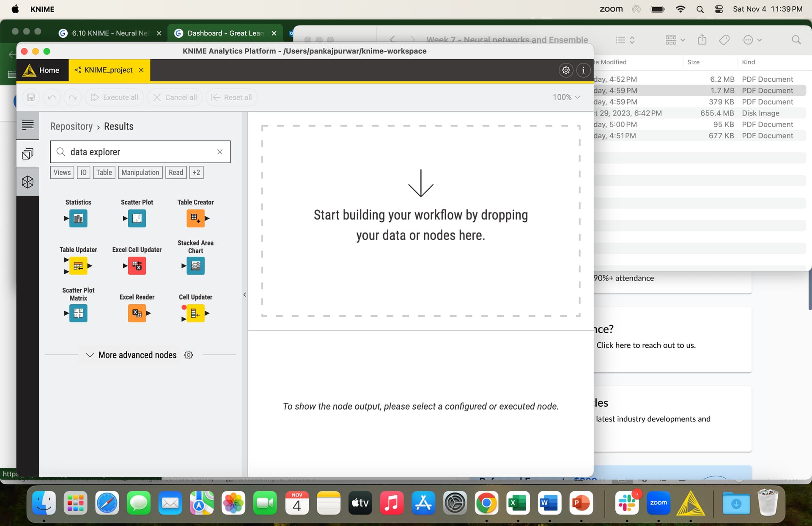This screenshot has width=812, height=526.
Task: Click the Save workflow icon
Action: coord(31,97)
